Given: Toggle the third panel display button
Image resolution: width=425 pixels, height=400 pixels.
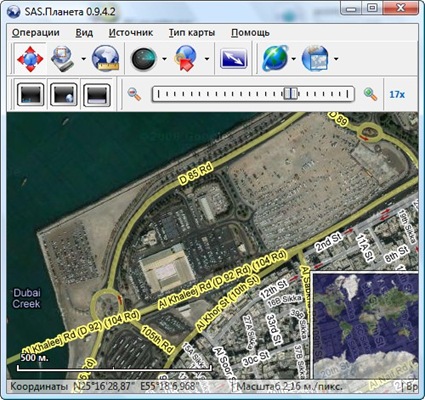Looking at the screenshot, I should pos(97,95).
